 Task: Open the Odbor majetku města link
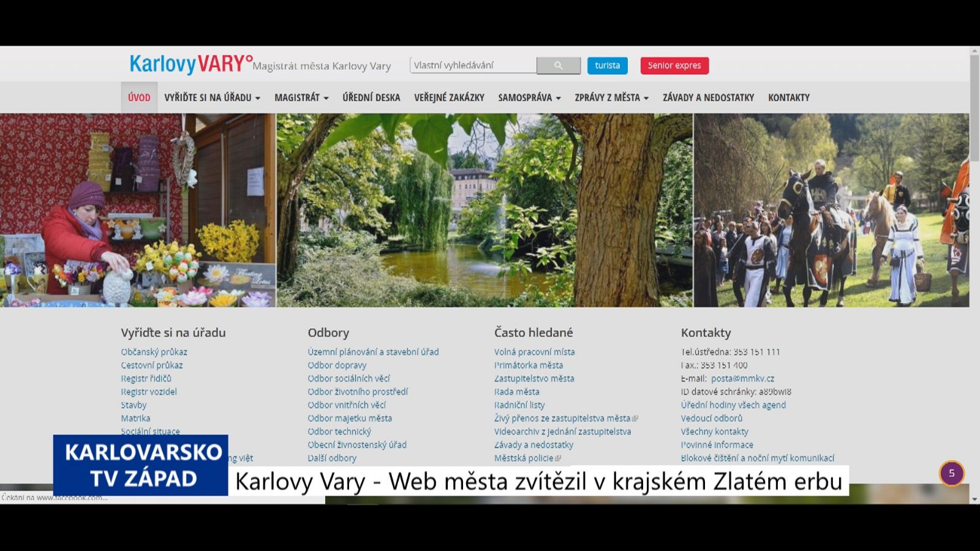point(350,418)
